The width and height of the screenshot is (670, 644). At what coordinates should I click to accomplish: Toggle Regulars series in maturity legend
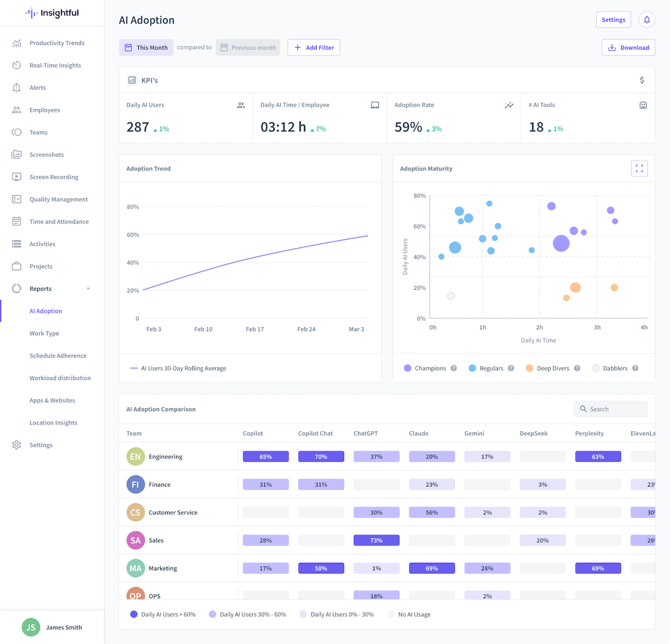pos(486,368)
